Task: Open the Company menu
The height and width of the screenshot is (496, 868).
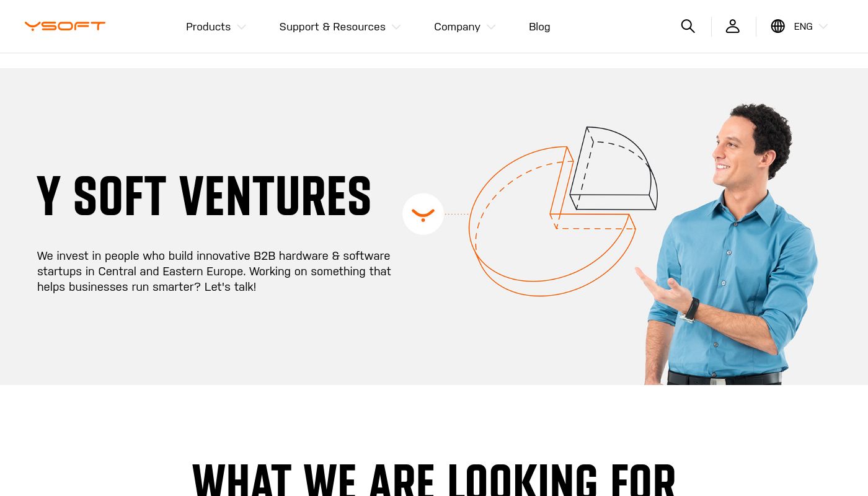Action: (x=457, y=27)
